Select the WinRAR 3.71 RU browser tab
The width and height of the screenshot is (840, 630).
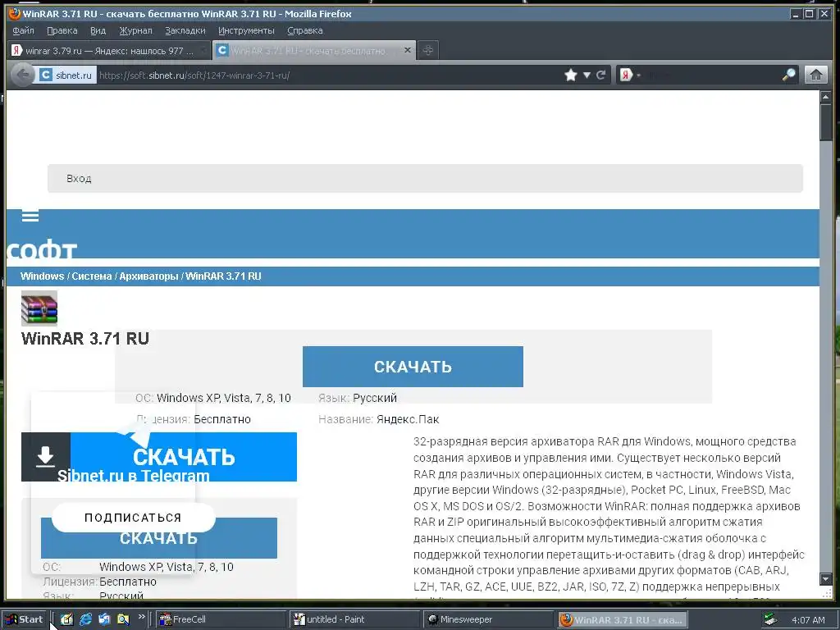[x=313, y=50]
